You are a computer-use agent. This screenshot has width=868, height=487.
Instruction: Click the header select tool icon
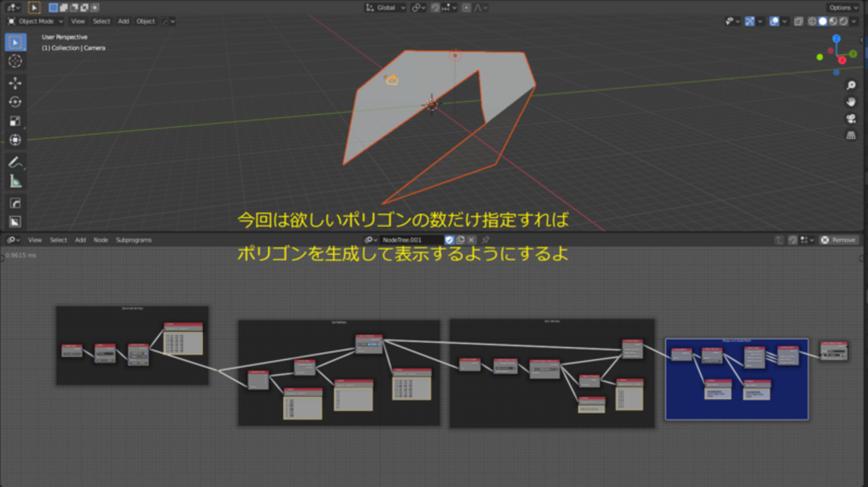click(x=34, y=8)
